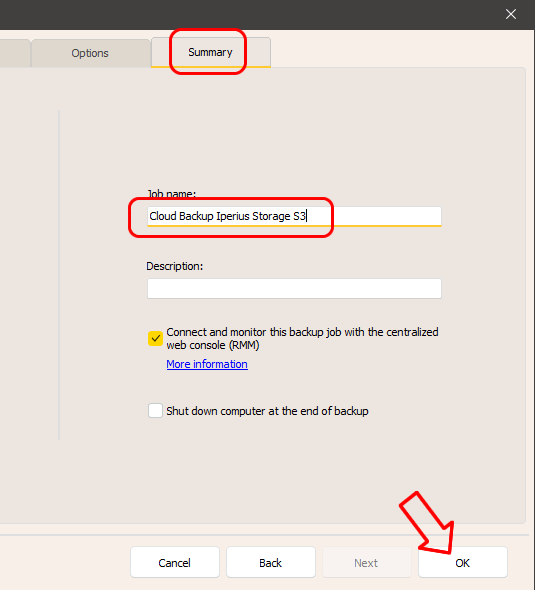538x590 pixels.
Task: Click the "Shut down computer" label text
Action: (267, 411)
